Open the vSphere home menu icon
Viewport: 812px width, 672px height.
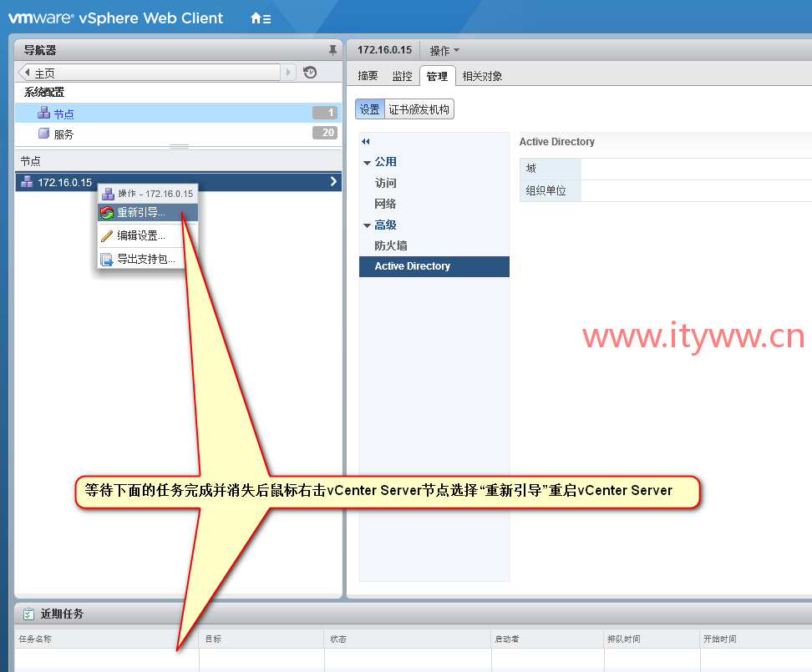261,18
